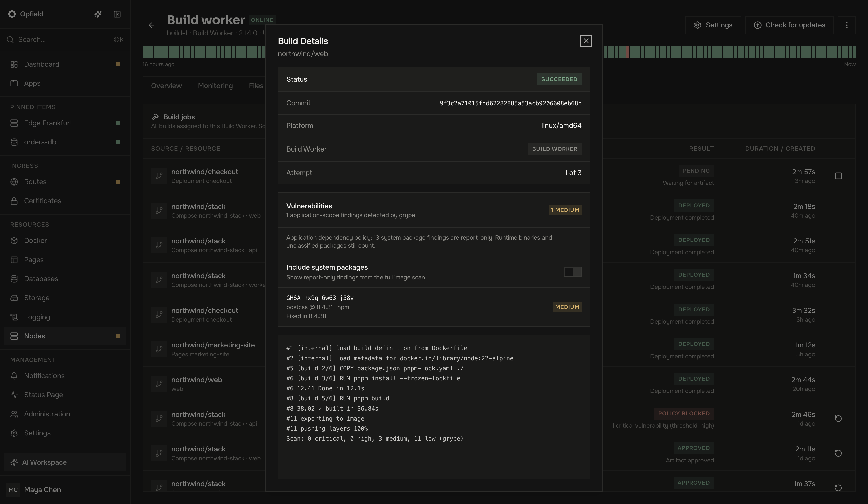This screenshot has width=868, height=504.
Task: Retry the Policy Blocked build
Action: [838, 419]
